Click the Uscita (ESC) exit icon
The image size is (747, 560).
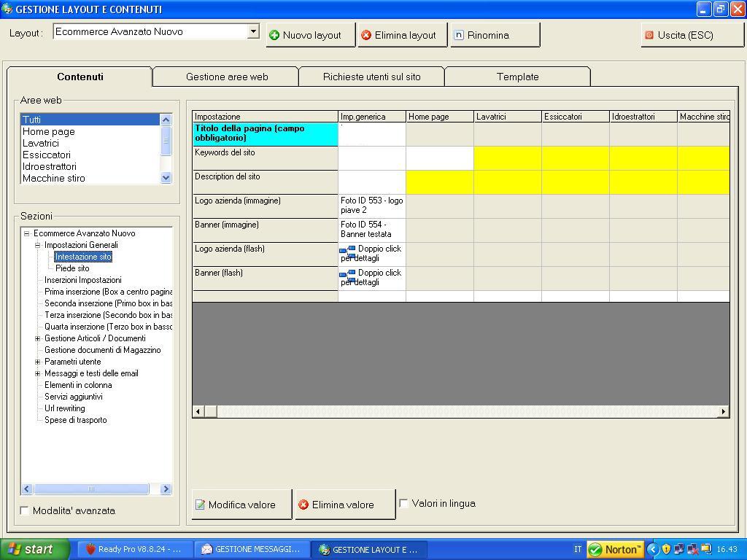coord(649,35)
